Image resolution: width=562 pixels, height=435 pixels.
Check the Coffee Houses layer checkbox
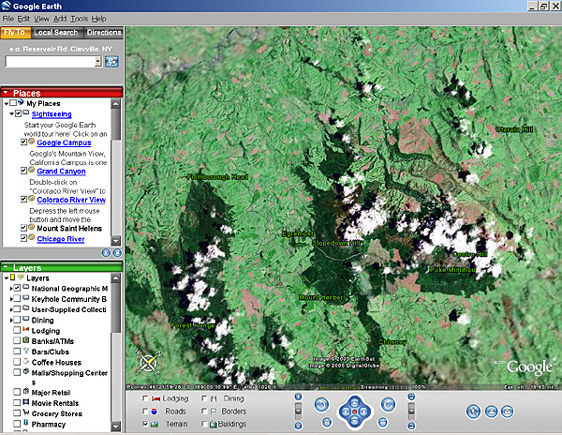coord(17,362)
